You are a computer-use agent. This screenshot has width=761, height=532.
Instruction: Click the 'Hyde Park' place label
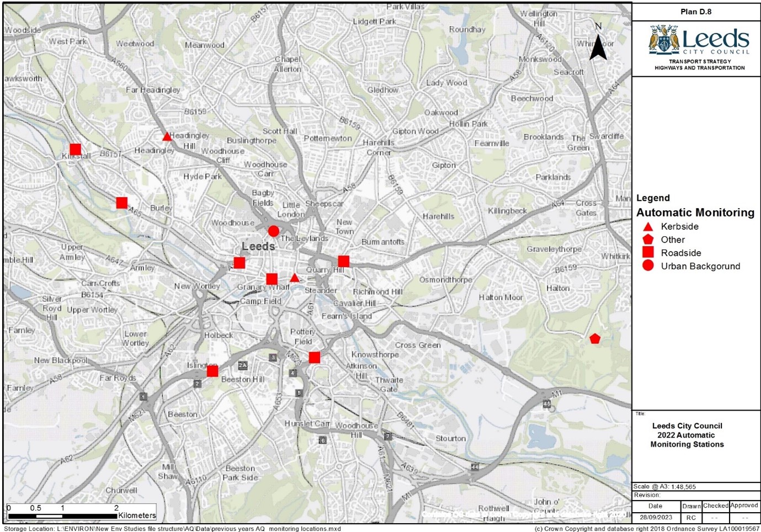[202, 177]
